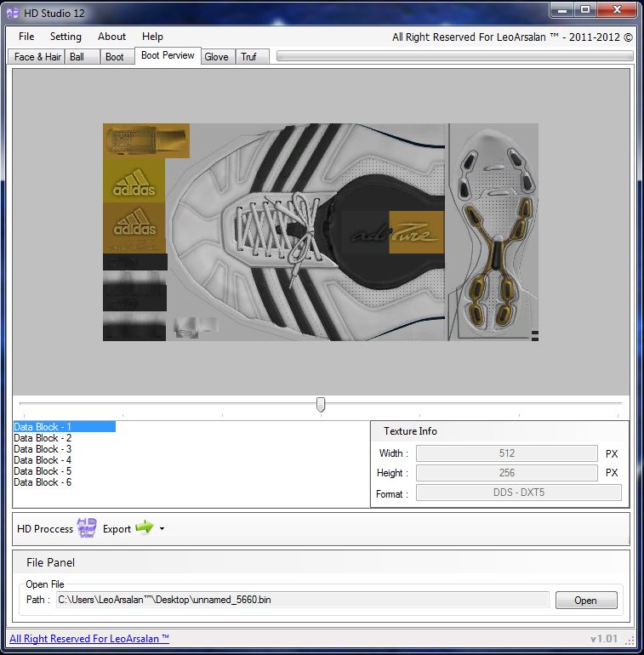Select Data Block - 6 in the list
Viewport: 644px width, 655px height.
[43, 482]
